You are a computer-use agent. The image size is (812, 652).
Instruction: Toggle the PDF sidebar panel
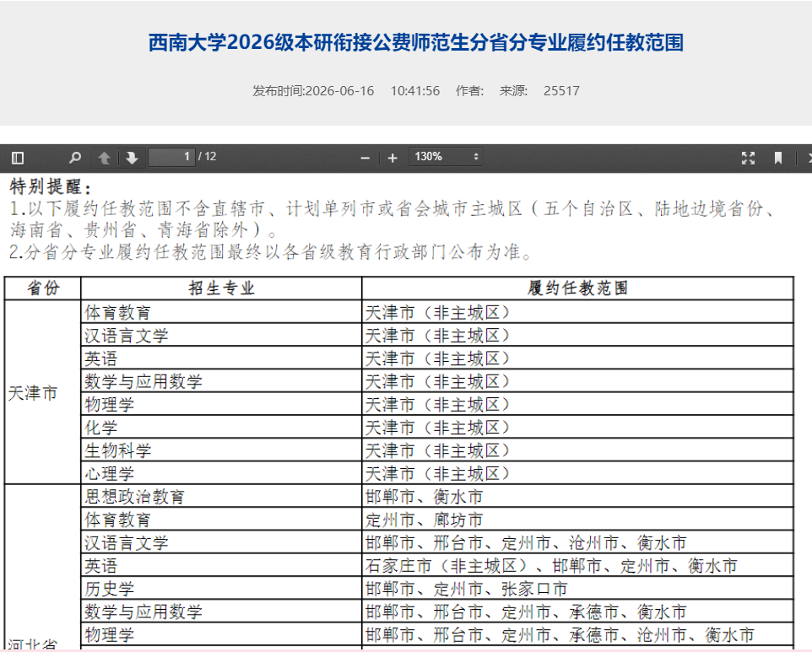click(18, 158)
